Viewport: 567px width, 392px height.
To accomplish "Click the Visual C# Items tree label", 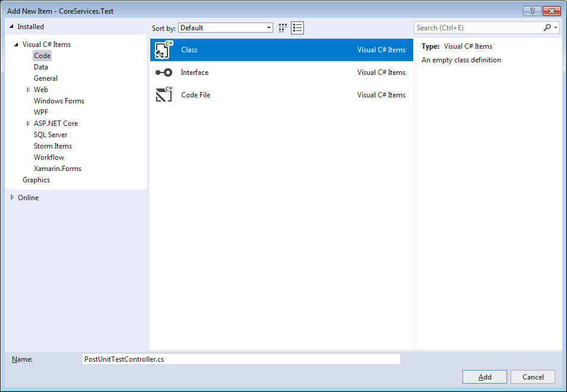I will click(46, 45).
